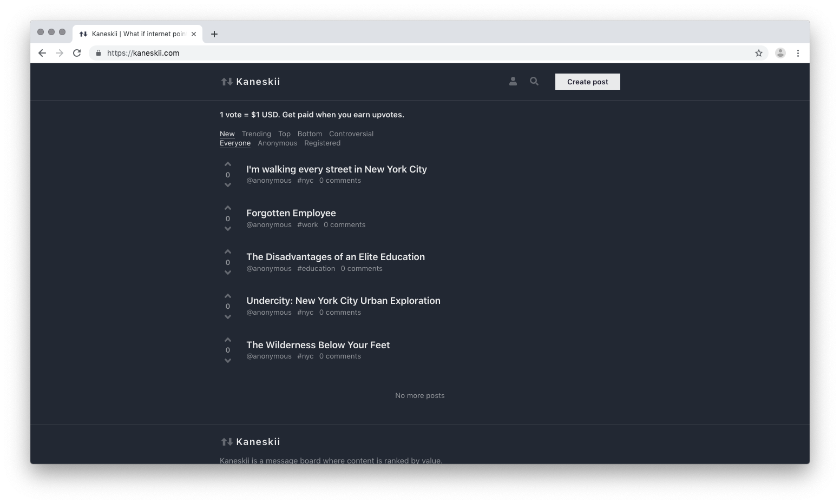The height and width of the screenshot is (504, 840).
Task: Click the Create post button
Action: tap(587, 81)
